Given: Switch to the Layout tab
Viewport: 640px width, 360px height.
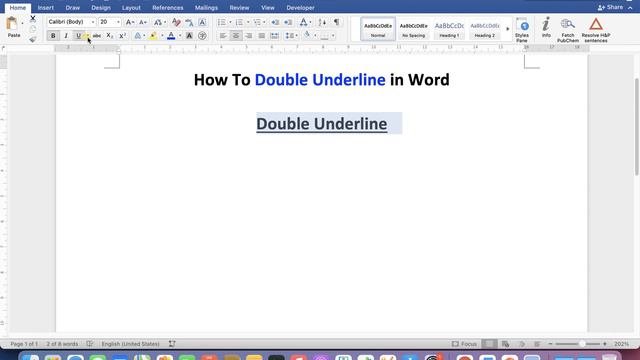Looking at the screenshot, I should 131,8.
